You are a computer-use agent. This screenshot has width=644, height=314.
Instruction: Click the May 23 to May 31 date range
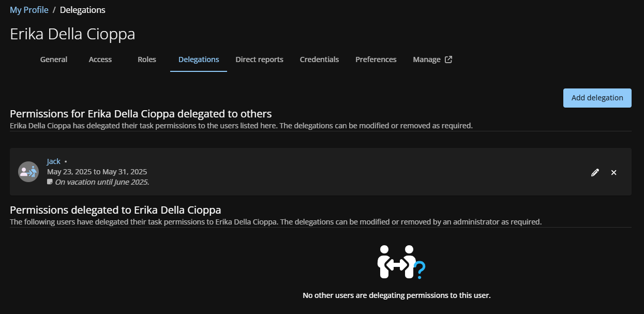[97, 172]
